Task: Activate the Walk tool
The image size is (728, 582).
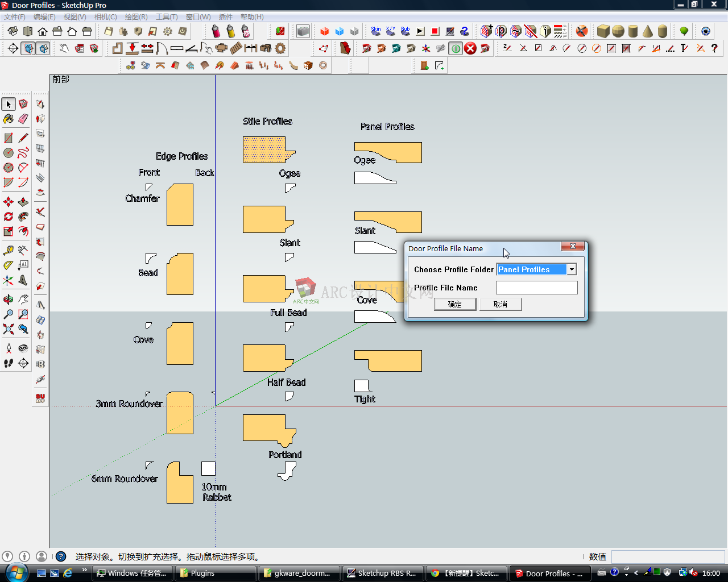Action: point(8,364)
